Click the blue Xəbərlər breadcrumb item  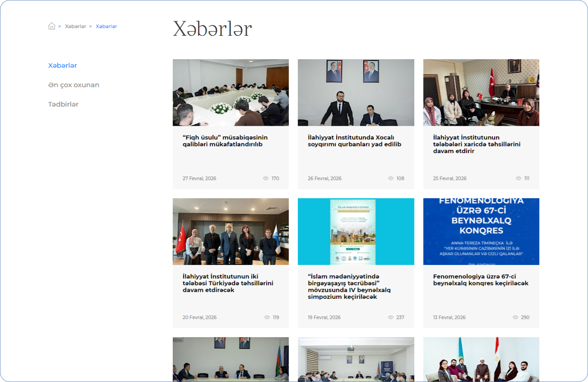(106, 26)
